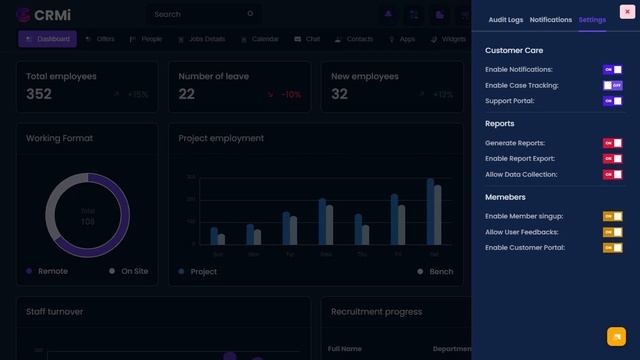This screenshot has height=360, width=640.
Task: Turn on Enable Case Tracking switch
Action: point(613,85)
